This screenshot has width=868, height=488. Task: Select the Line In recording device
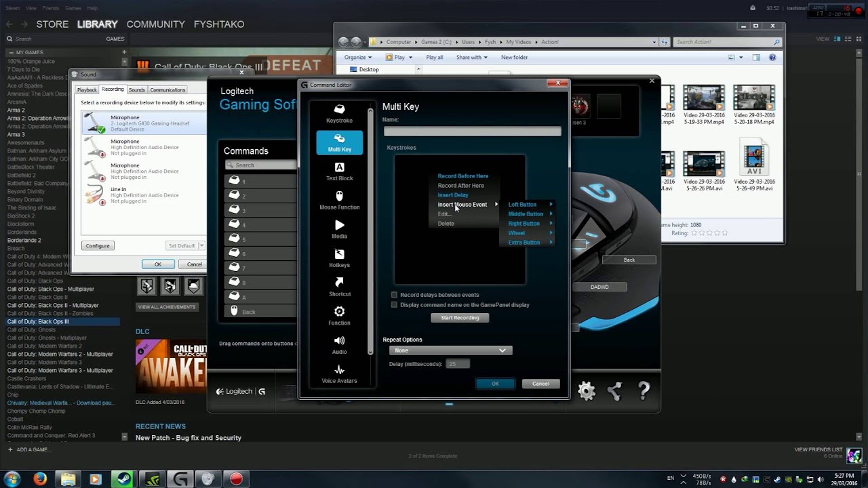click(144, 195)
